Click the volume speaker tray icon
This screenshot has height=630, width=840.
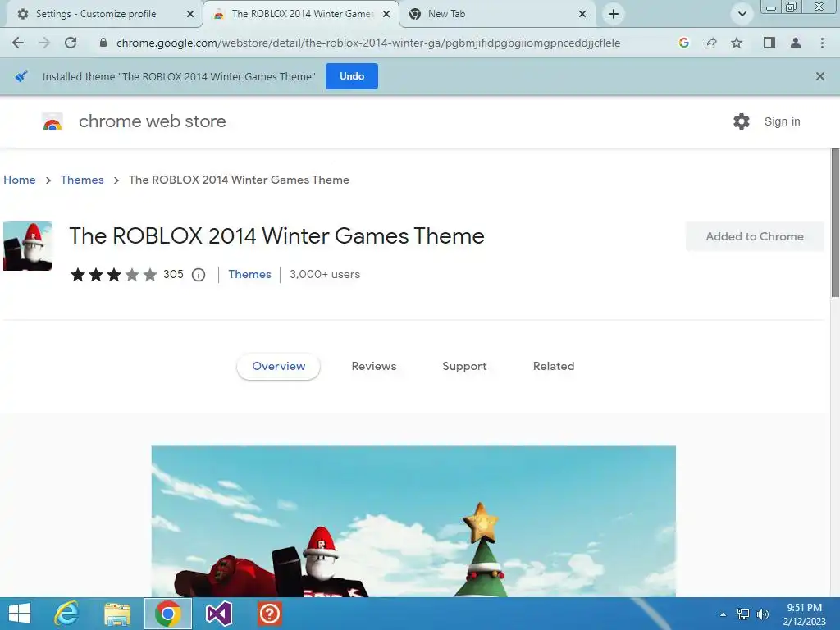(x=762, y=614)
